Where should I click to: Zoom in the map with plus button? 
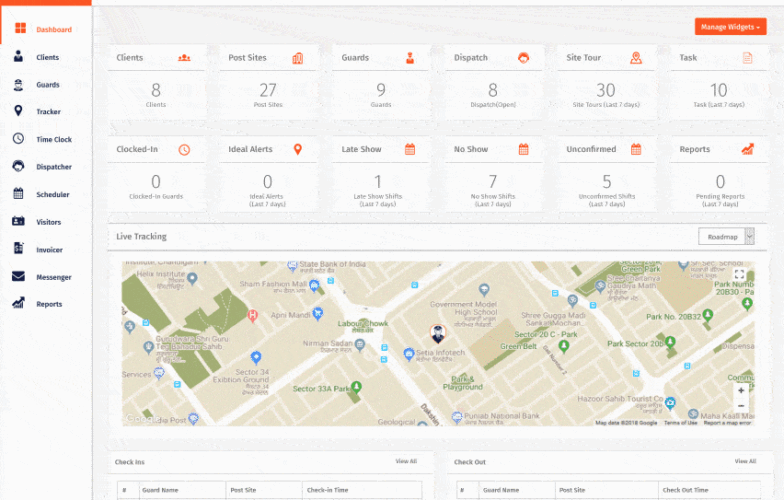point(741,390)
